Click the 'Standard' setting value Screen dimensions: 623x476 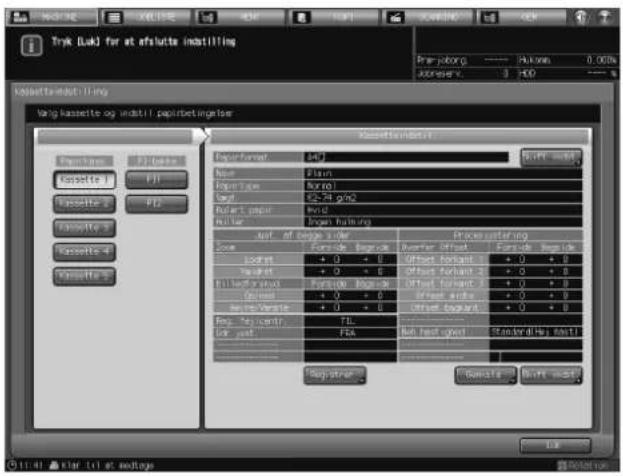[536, 332]
